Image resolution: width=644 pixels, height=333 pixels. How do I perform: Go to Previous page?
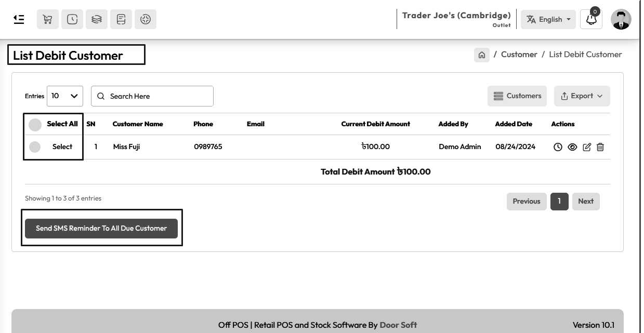(527, 202)
